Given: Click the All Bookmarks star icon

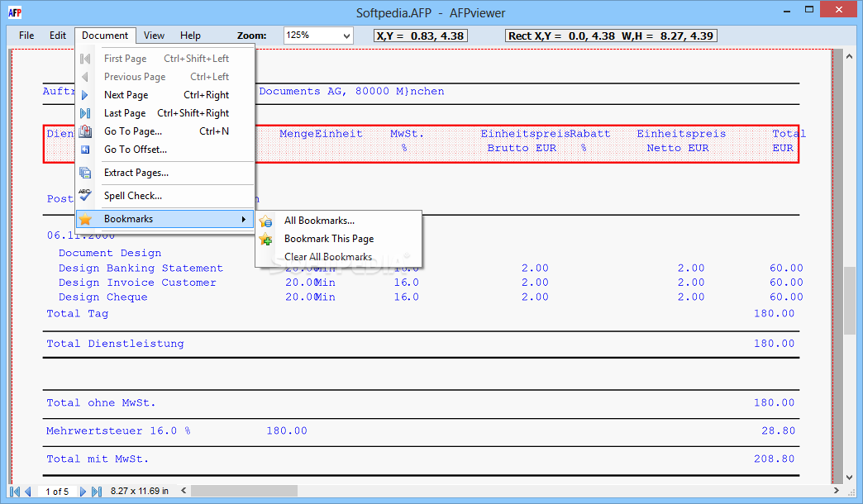Looking at the screenshot, I should coord(265,221).
